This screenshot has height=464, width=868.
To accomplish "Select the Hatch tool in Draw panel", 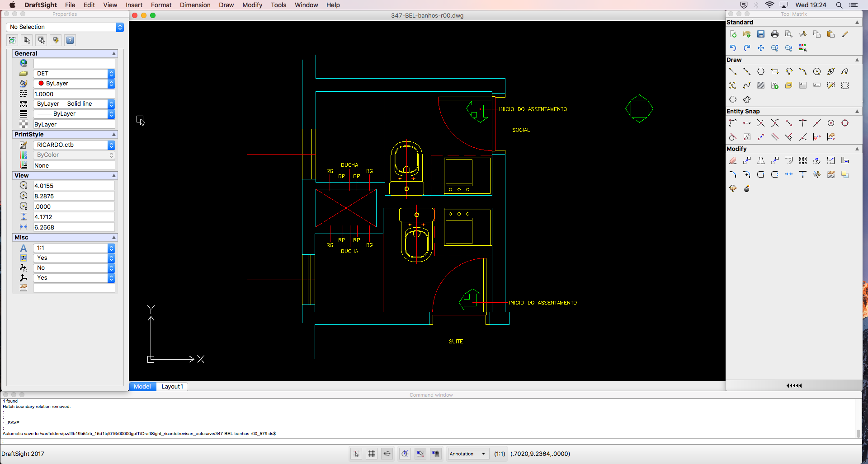I will [760, 85].
